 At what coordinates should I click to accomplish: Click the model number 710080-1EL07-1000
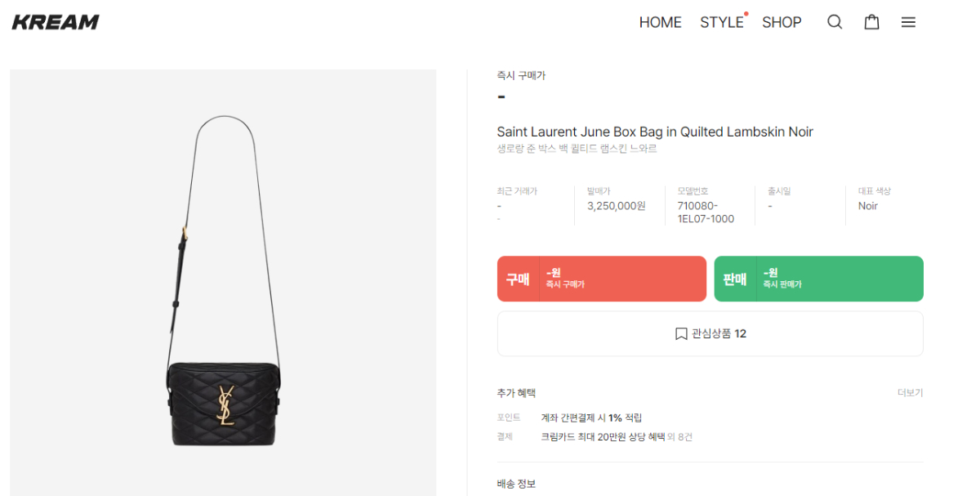click(x=706, y=212)
